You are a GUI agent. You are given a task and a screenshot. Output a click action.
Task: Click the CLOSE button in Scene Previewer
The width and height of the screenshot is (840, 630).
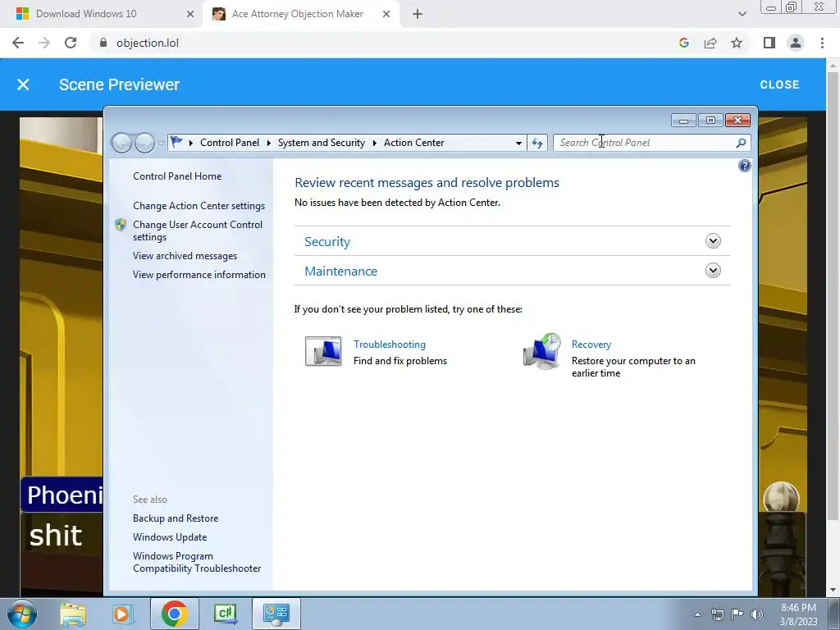pyautogui.click(x=779, y=84)
